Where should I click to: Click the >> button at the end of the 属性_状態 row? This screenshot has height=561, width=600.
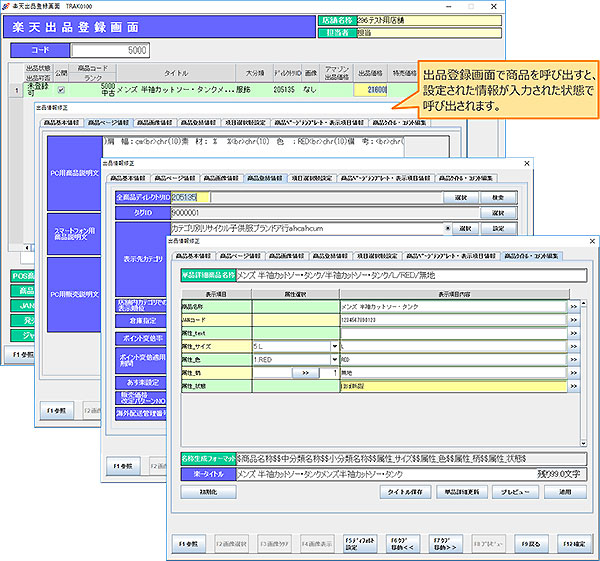point(574,385)
